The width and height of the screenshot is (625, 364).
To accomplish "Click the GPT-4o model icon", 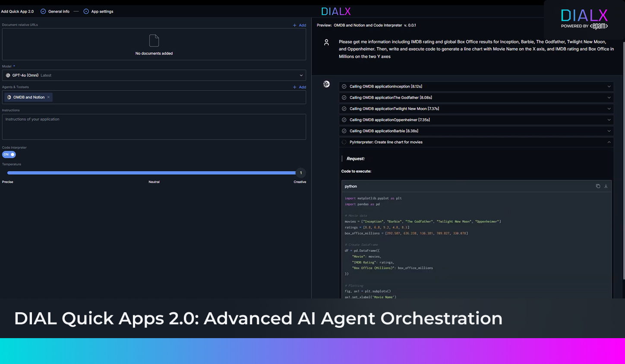I will point(8,75).
